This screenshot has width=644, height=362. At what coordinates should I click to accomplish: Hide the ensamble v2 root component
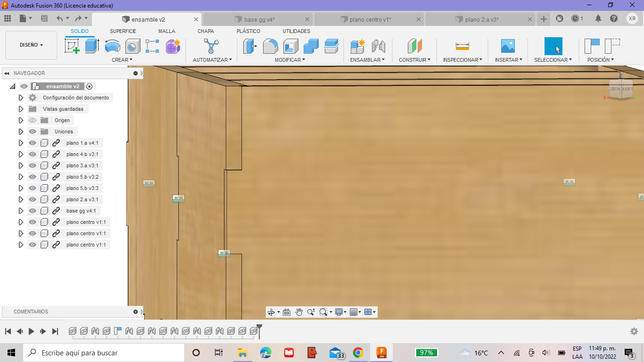point(24,86)
